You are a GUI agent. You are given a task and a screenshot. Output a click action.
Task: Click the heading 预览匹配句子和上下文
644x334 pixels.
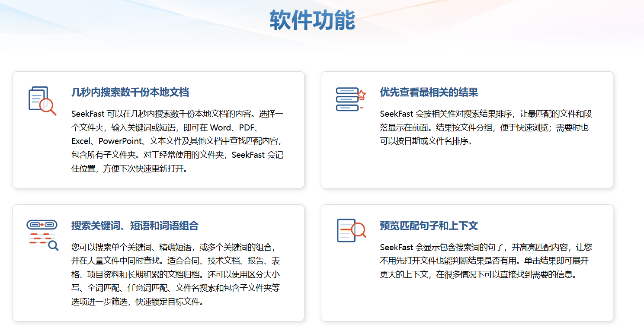(x=429, y=226)
